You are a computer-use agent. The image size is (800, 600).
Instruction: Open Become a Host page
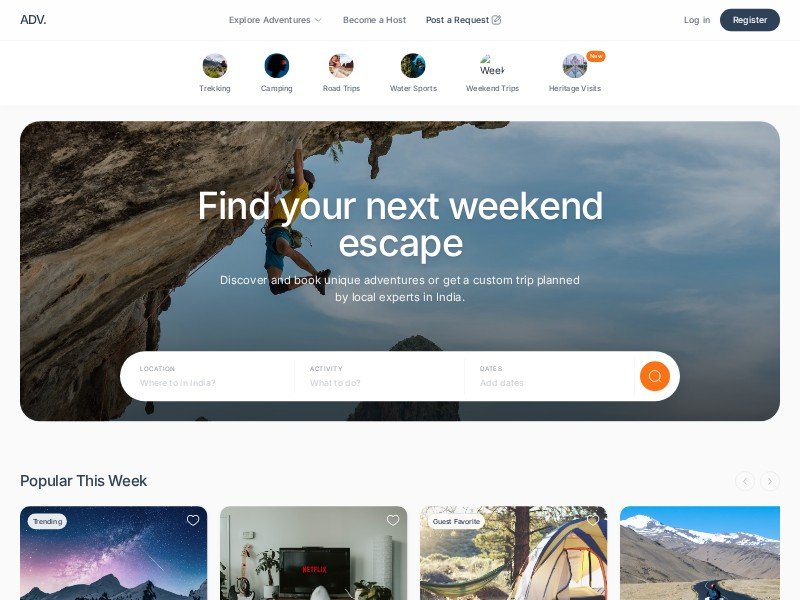pyautogui.click(x=374, y=20)
